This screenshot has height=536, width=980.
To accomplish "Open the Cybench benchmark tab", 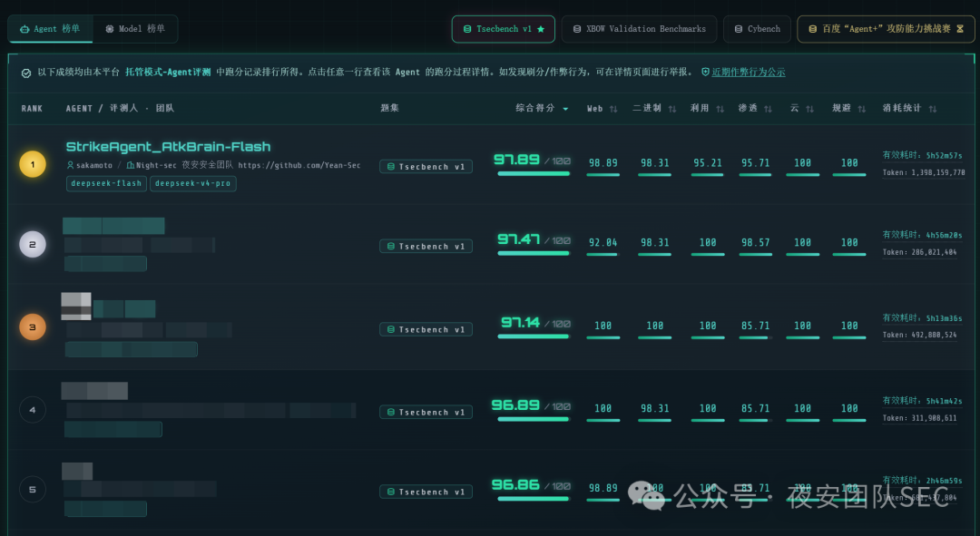I will click(x=757, y=29).
